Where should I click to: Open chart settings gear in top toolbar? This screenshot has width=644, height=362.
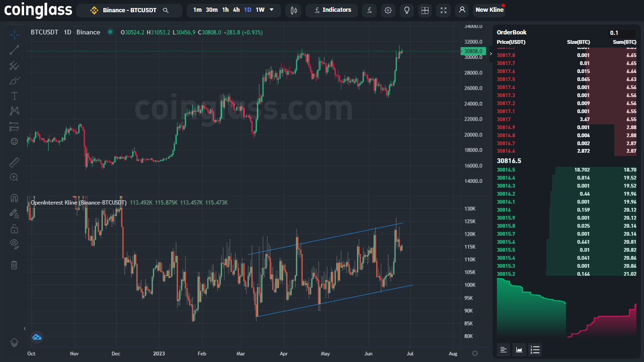[388, 10]
